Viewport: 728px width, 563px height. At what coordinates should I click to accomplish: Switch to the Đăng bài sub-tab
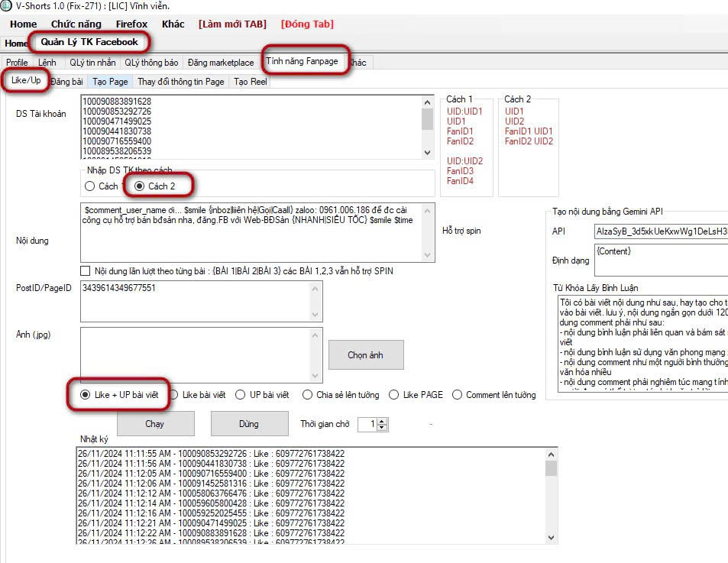pos(66,82)
